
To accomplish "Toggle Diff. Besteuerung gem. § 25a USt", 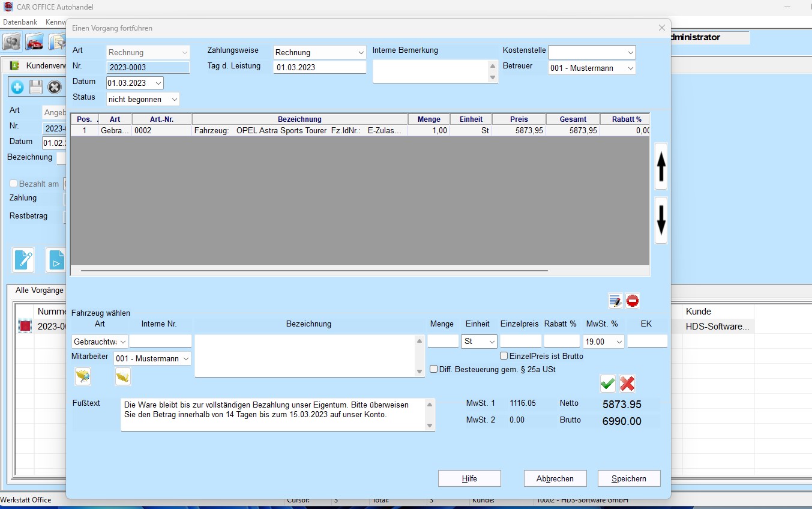I will pyautogui.click(x=434, y=369).
